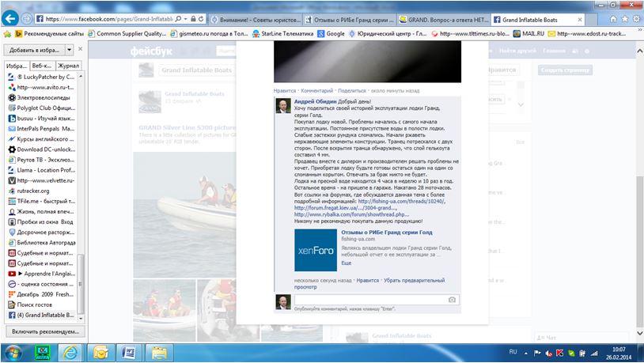This screenshot has height=363, width=644.
Task: Switch to 'Отзывы о РИБе Гранд серии' tab
Action: click(x=349, y=19)
